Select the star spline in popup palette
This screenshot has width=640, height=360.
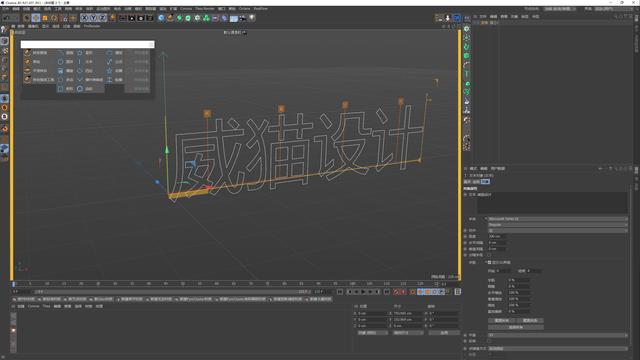[x=109, y=71]
